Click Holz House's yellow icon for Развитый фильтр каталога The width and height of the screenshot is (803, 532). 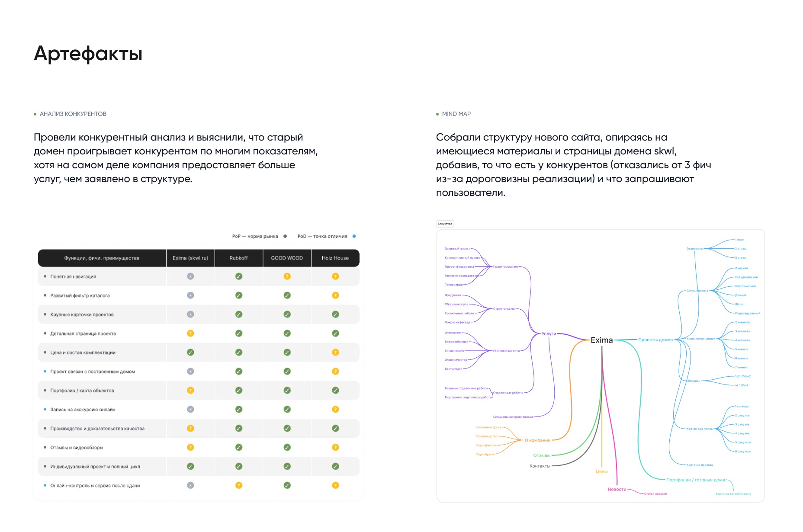335,295
